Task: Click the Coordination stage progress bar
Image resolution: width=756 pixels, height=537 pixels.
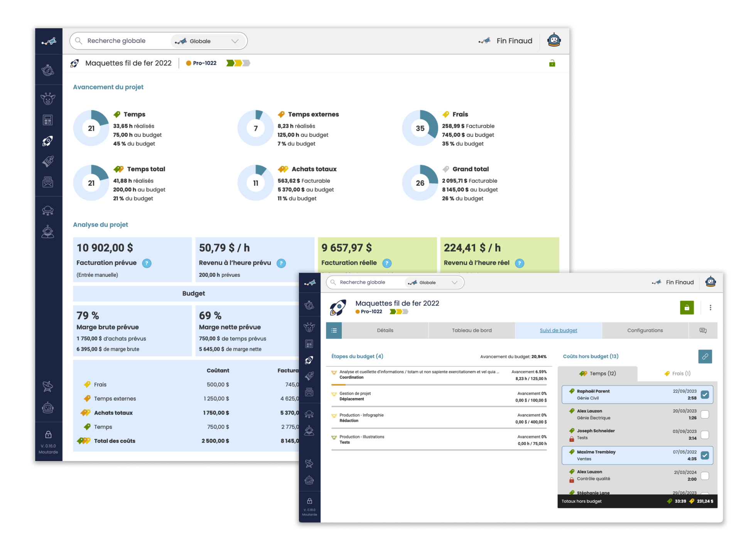Action: [x=439, y=385]
